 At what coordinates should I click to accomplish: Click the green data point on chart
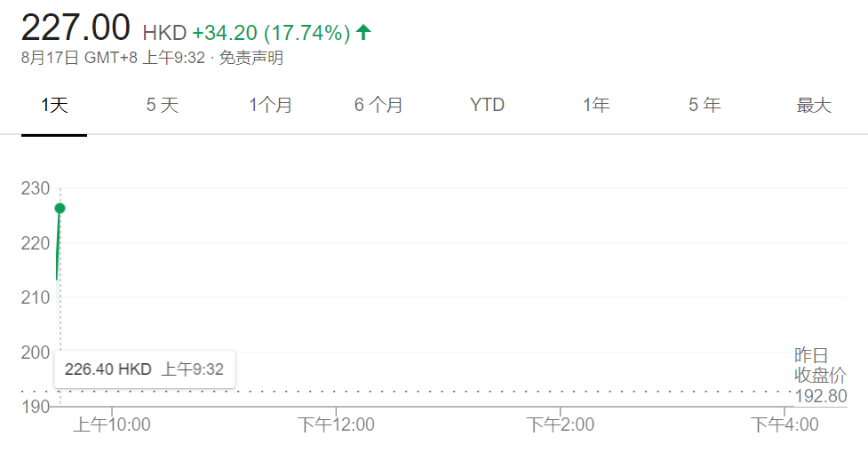[60, 208]
